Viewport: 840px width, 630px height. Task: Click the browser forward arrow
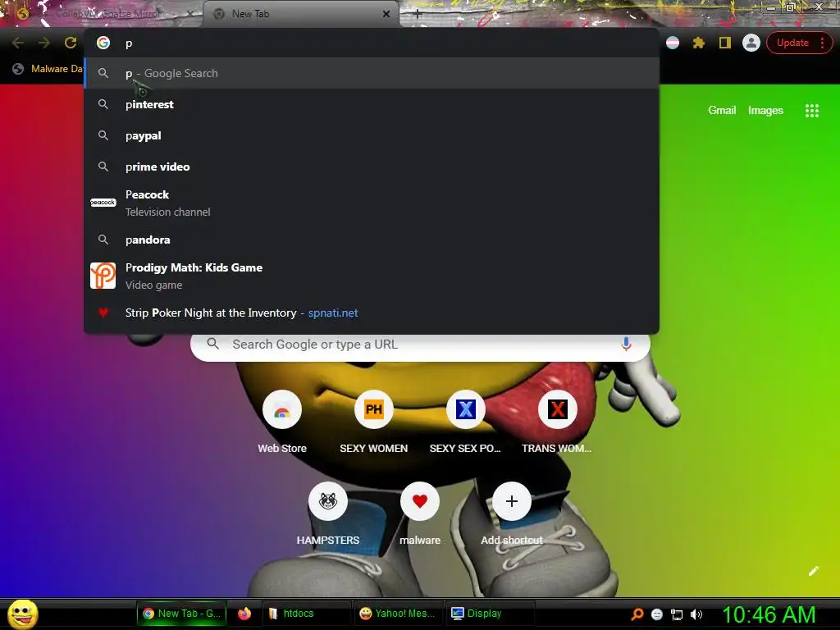tap(44, 43)
